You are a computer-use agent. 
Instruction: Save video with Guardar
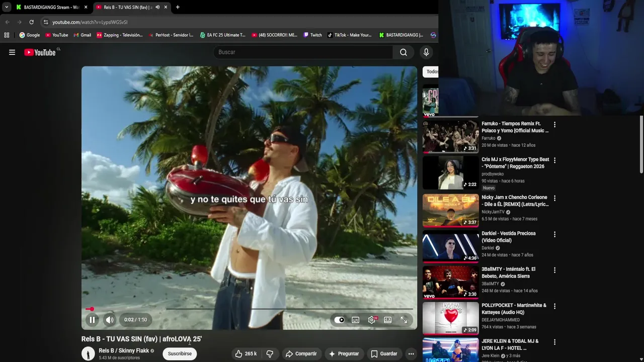click(x=384, y=354)
